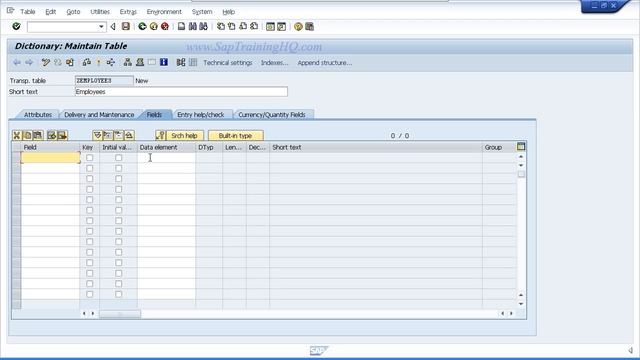The height and width of the screenshot is (360, 640).
Task: Click the Indexes... button
Action: (x=274, y=63)
